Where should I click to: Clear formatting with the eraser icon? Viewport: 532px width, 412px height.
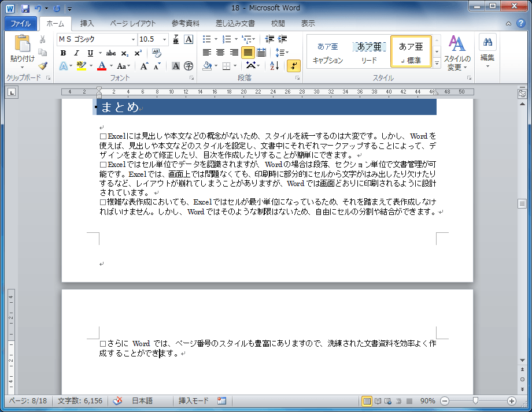click(x=157, y=53)
